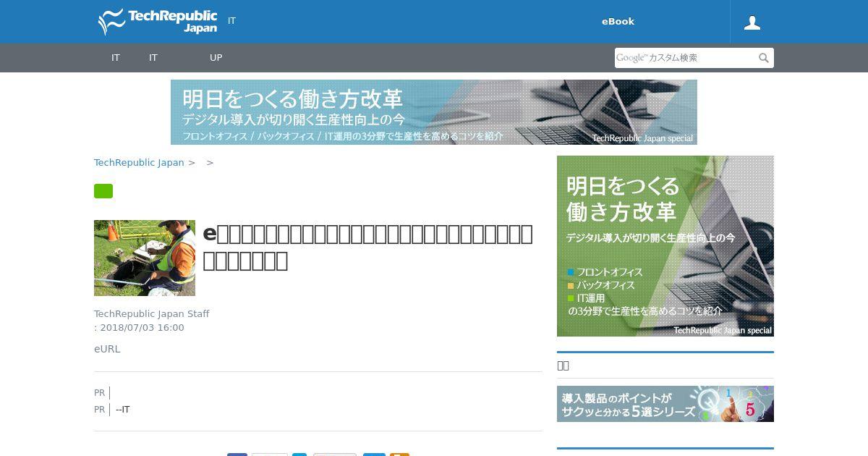Click the search magnifier icon
This screenshot has height=456, width=868.
click(x=764, y=58)
